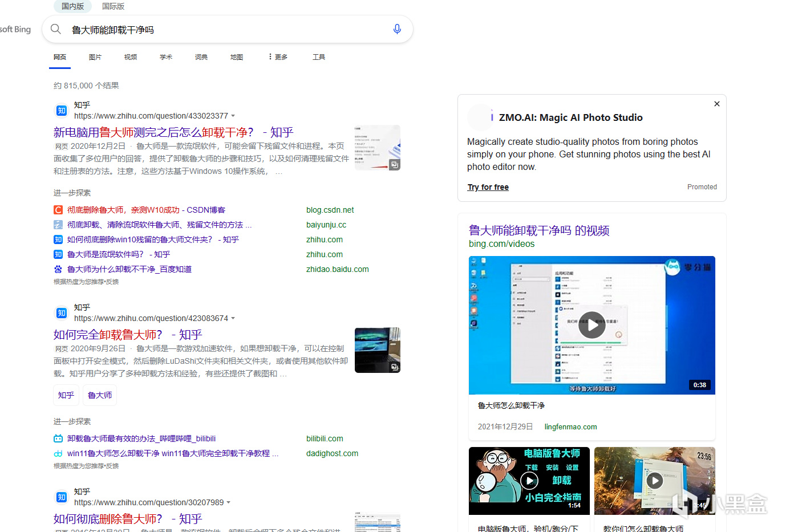Switch to the 学术 tab

[x=166, y=57]
